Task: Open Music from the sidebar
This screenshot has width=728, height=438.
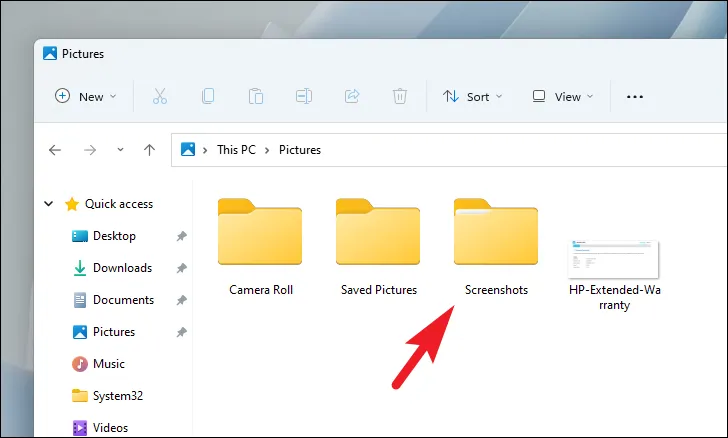Action: pyautogui.click(x=109, y=364)
